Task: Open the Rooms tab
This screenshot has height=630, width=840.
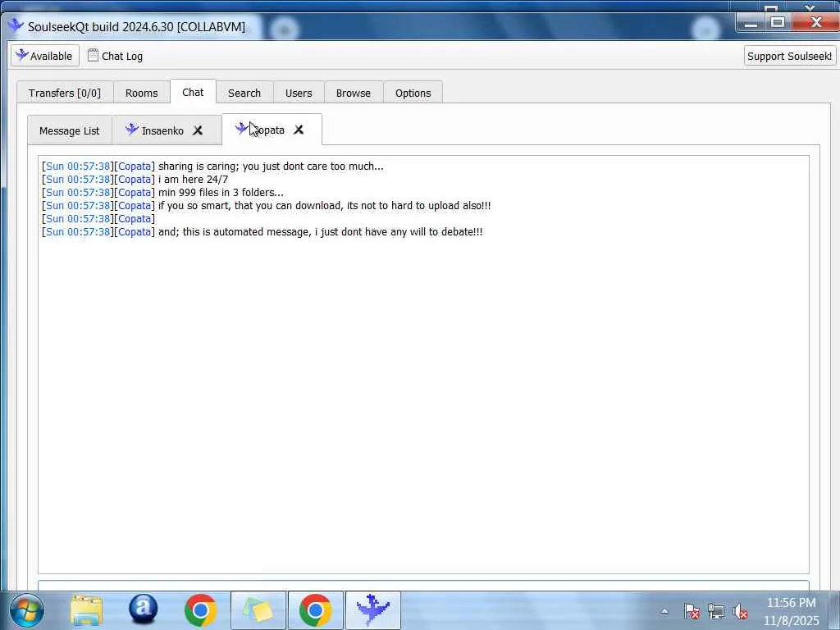Action: point(141,93)
